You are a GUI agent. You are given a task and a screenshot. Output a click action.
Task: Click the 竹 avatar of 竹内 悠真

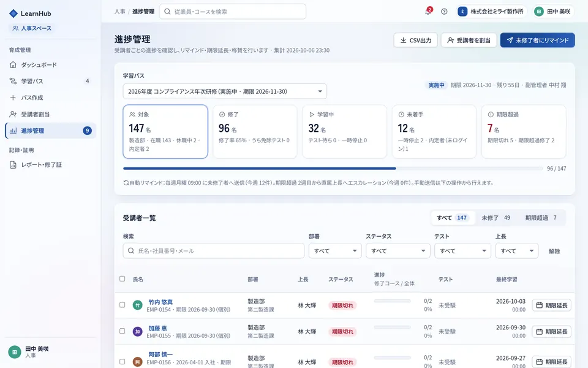138,305
